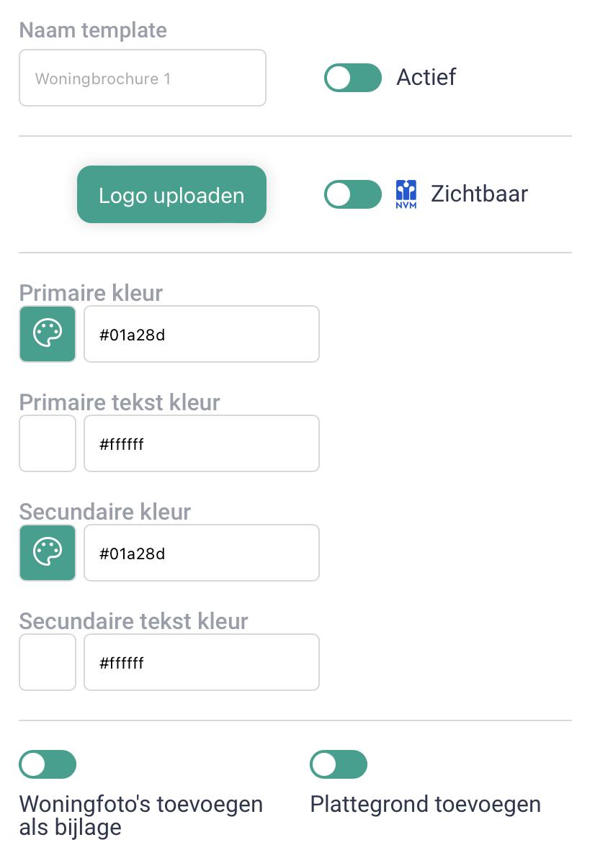Click the Naam template label

[x=93, y=30]
